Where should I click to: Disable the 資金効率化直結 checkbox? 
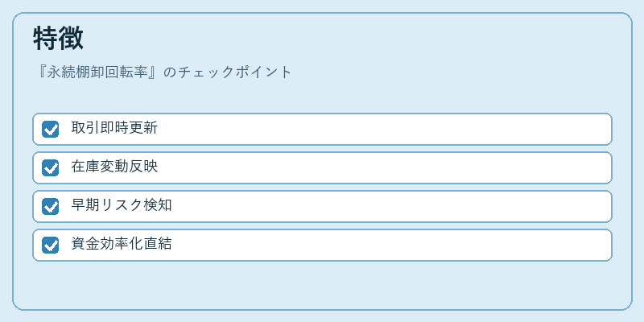[x=50, y=245]
